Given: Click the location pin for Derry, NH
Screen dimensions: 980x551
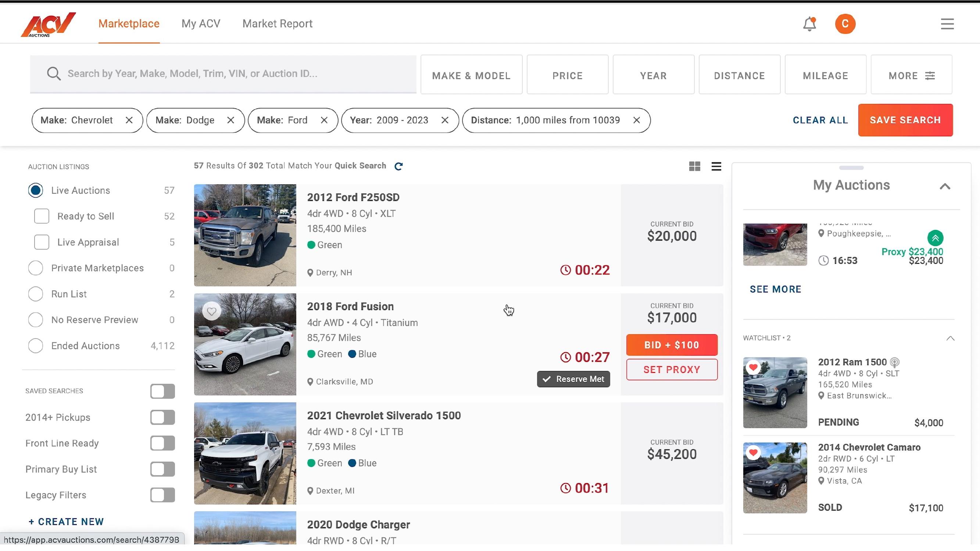Looking at the screenshot, I should coord(310,273).
